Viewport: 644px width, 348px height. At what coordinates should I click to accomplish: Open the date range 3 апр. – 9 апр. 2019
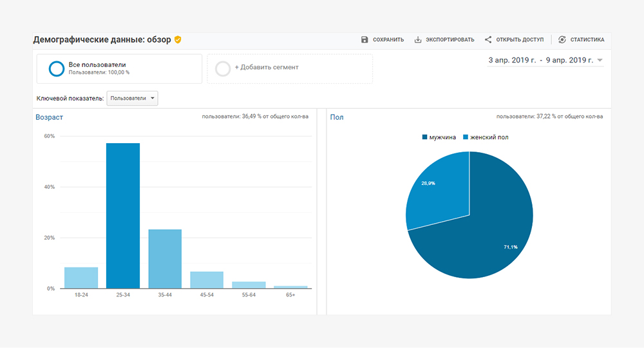[540, 61]
